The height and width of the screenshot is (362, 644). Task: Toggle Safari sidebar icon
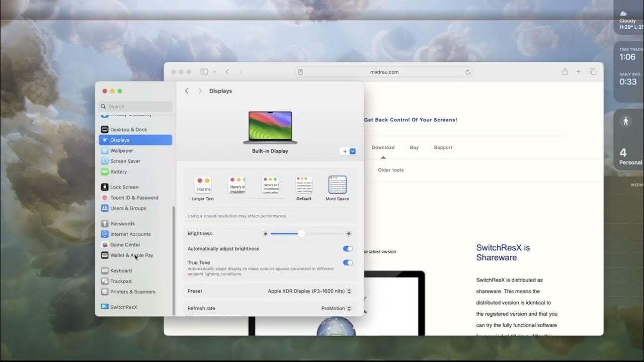tap(204, 72)
